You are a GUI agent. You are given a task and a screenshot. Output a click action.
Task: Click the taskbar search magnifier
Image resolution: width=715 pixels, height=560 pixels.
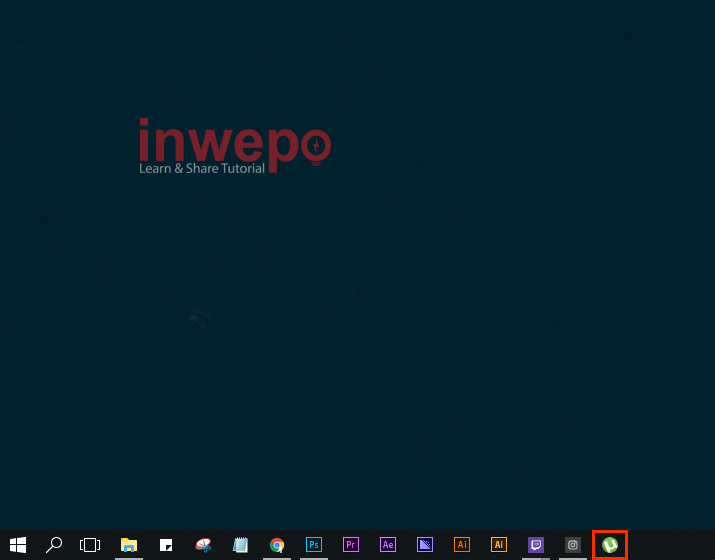[54, 545]
